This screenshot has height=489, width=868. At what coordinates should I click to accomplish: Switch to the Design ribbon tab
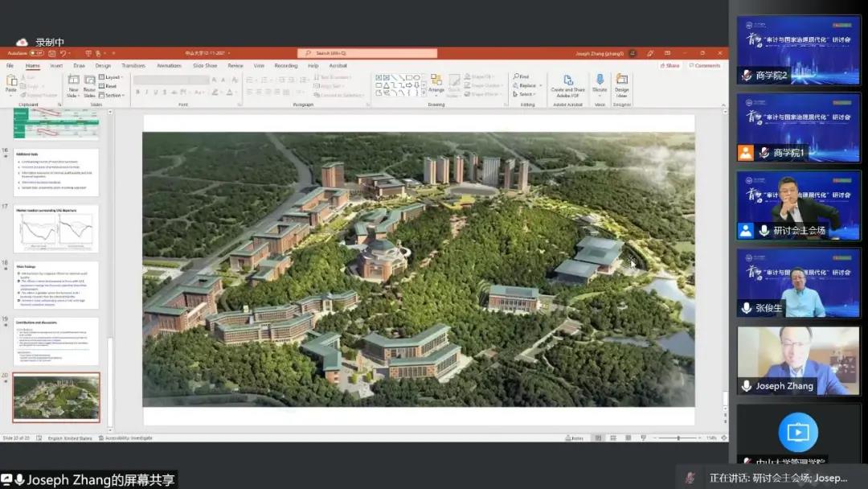pyautogui.click(x=103, y=66)
